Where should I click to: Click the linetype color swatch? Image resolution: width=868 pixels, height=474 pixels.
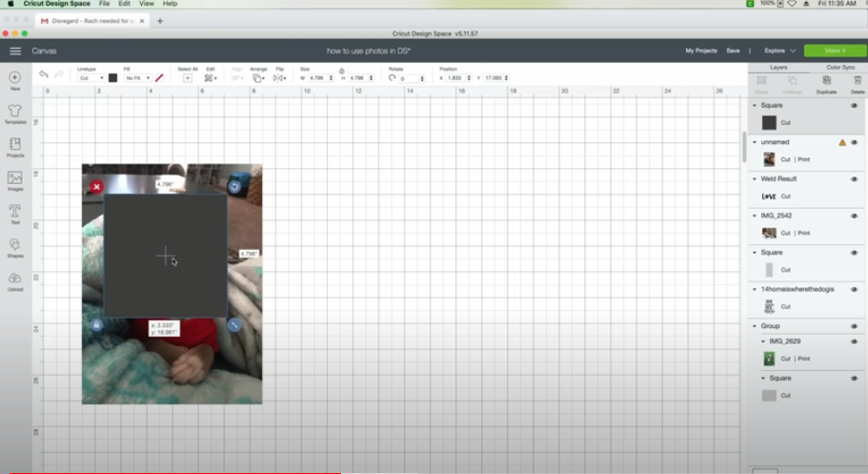coord(113,78)
